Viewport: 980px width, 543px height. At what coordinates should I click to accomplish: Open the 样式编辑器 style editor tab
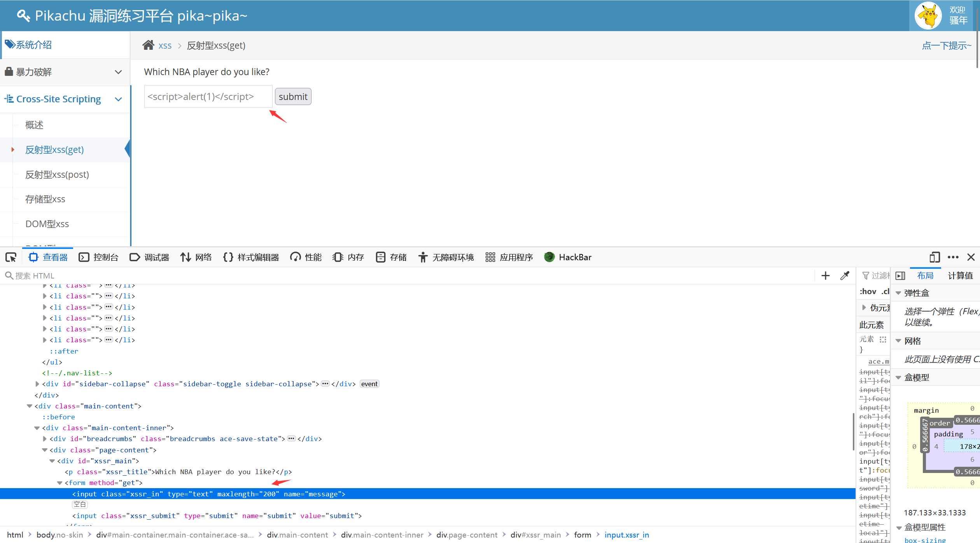coord(251,257)
